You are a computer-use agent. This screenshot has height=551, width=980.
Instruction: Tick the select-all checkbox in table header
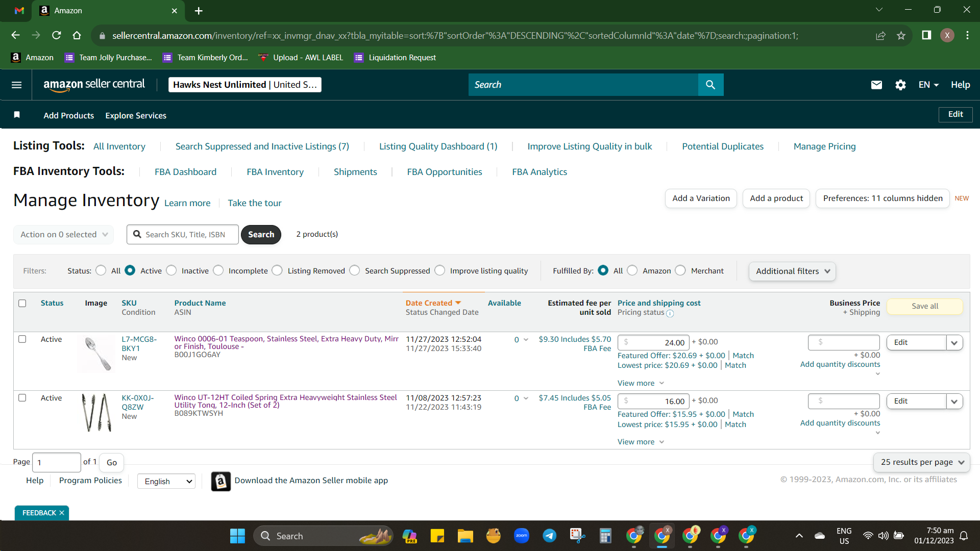point(22,303)
